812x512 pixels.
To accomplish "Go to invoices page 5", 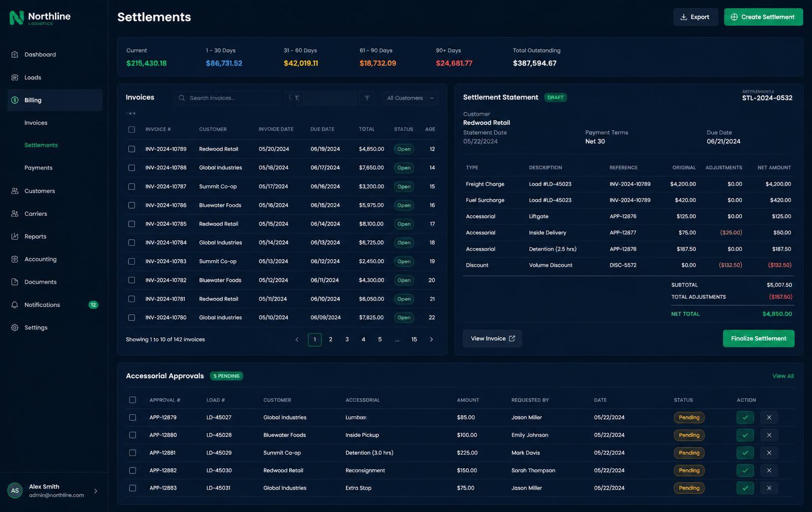I will coord(380,339).
